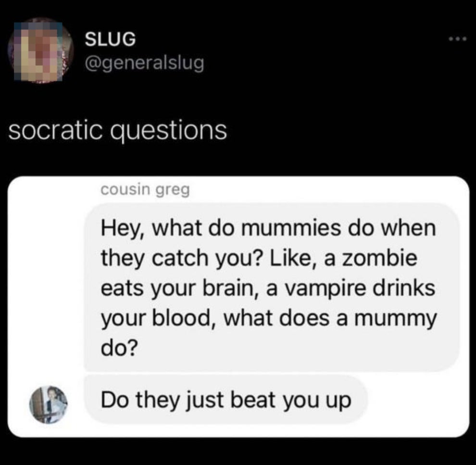Tap the long mummies question message bubble

272,287
